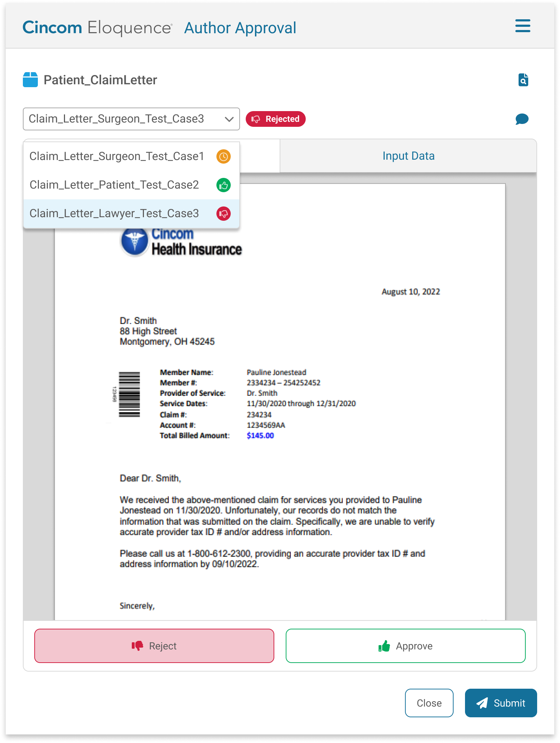Select Claim_Letter_Patient_Test_Case2 from the list
The image size is (560, 743).
click(x=131, y=185)
